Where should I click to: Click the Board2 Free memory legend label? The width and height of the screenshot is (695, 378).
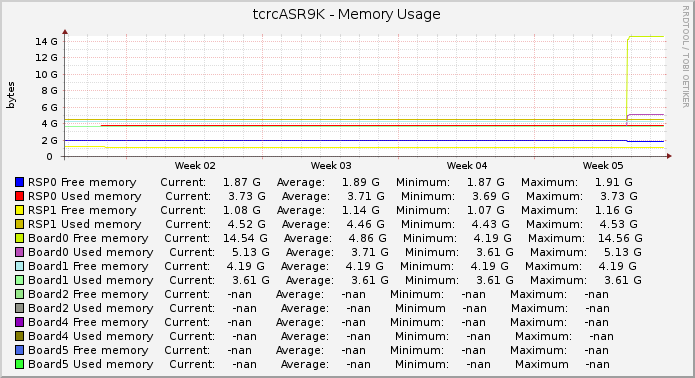pyautogui.click(x=88, y=294)
